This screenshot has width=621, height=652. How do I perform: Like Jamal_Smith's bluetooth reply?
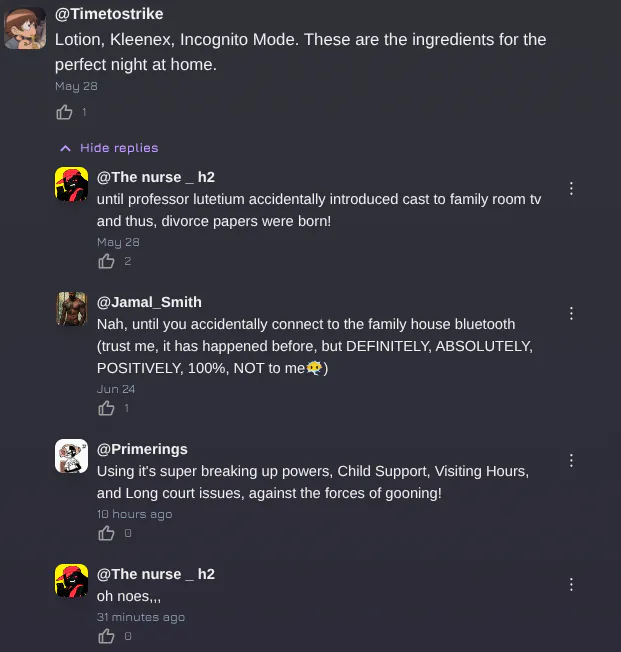107,408
